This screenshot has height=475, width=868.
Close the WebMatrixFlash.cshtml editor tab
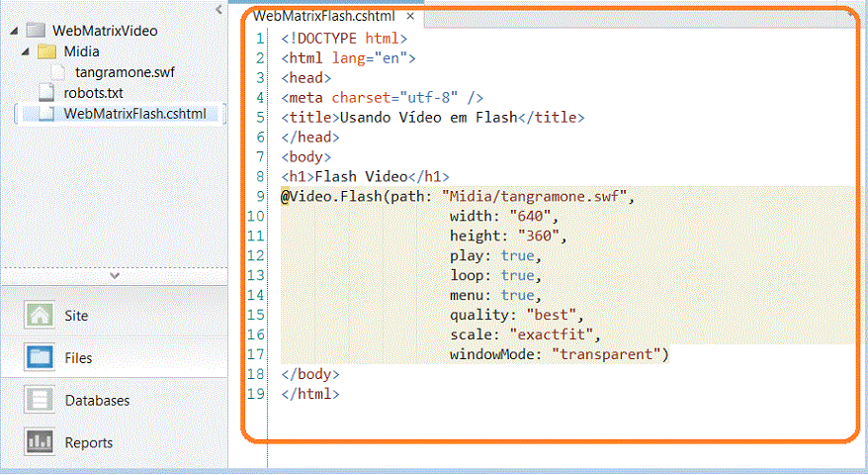point(410,16)
